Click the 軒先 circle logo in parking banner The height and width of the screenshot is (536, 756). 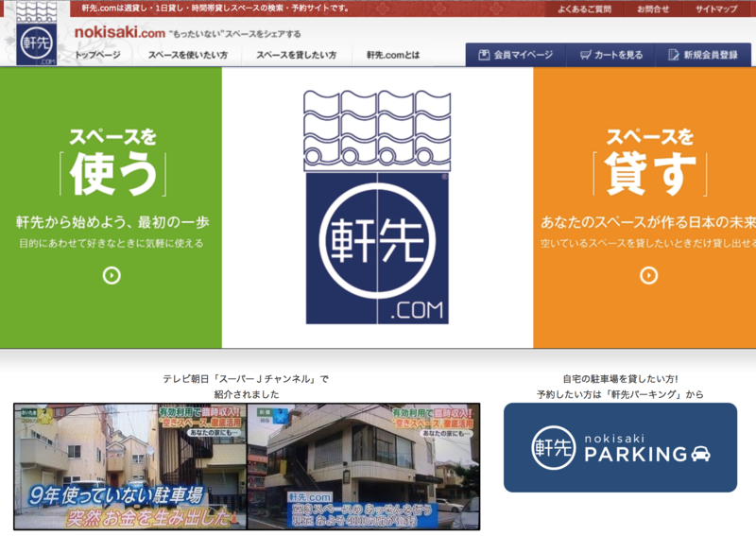click(554, 448)
